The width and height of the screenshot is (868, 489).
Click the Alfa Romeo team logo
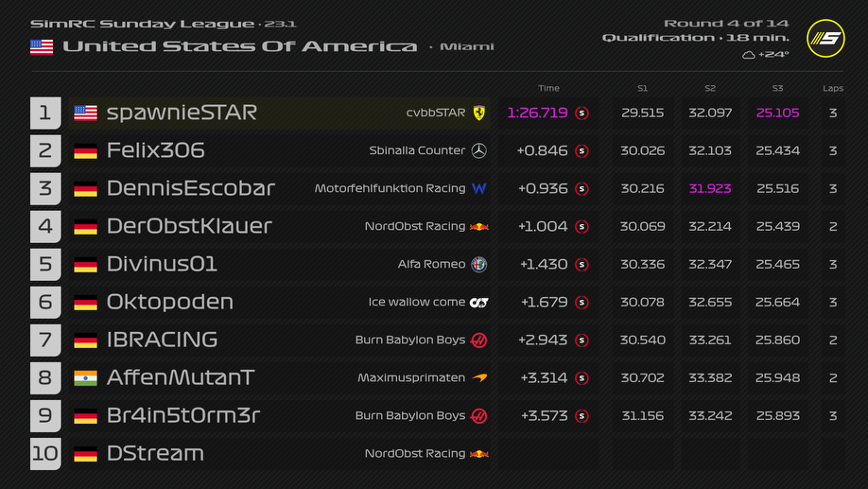(479, 264)
